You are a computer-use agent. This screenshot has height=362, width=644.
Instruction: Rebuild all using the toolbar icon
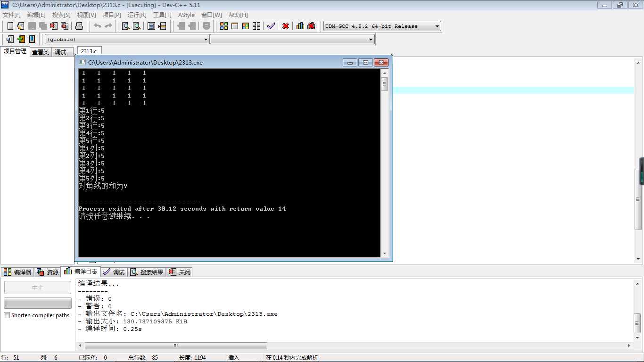click(256, 26)
